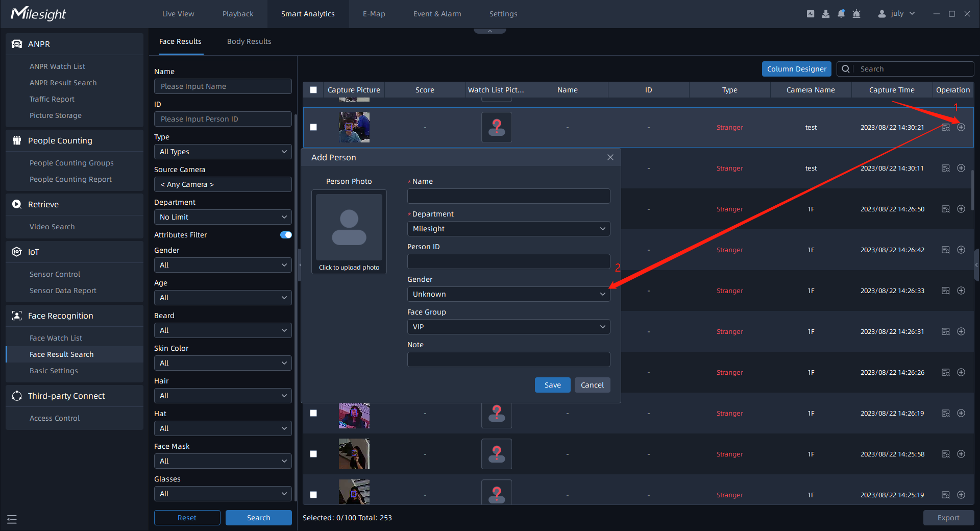980x531 pixels.
Task: Focus the dialog Note input field
Action: tap(509, 359)
